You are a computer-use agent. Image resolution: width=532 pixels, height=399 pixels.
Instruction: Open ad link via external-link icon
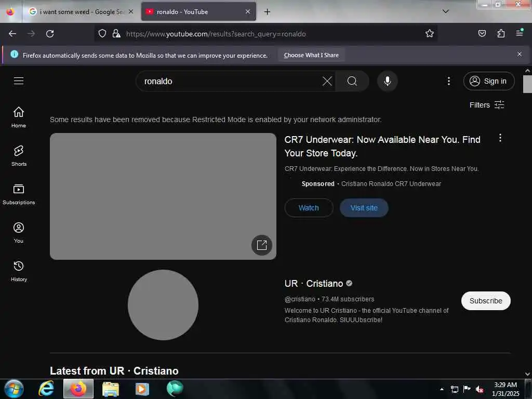(x=262, y=245)
